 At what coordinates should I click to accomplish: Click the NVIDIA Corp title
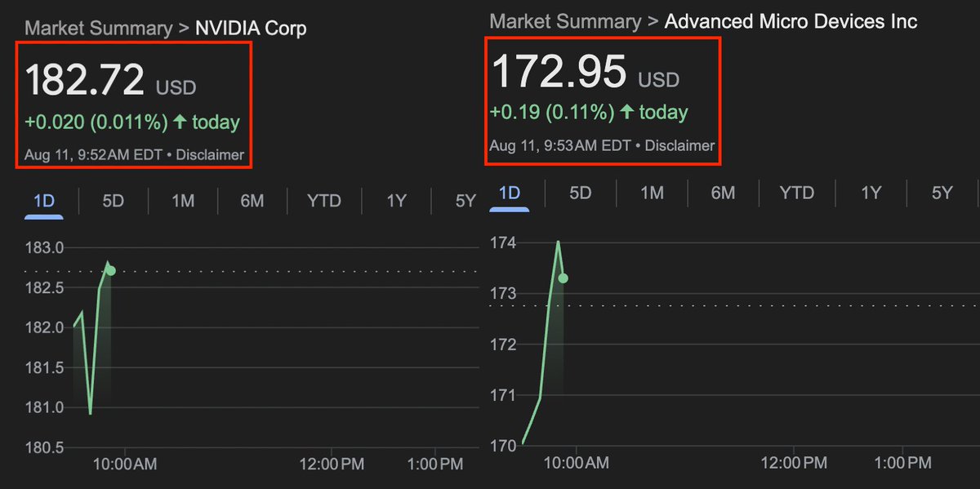point(251,29)
